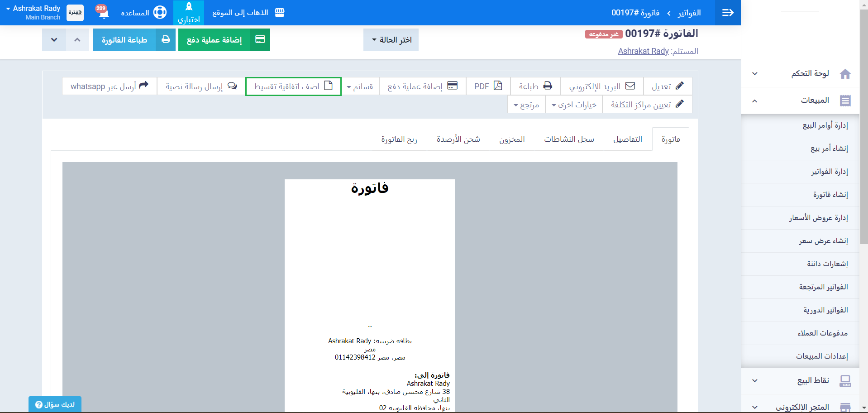This screenshot has width=868, height=413.
Task: Click the notification bell icon
Action: click(104, 13)
